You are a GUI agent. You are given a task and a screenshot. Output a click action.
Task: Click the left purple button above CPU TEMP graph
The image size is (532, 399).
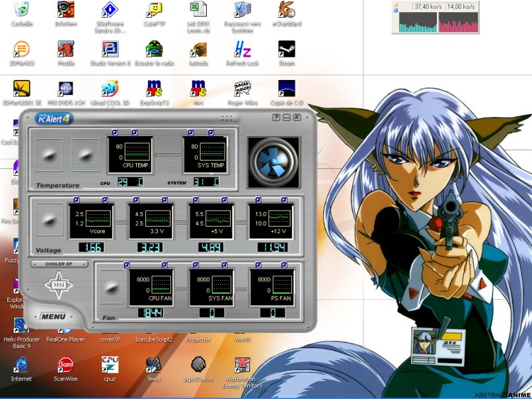[x=115, y=132]
